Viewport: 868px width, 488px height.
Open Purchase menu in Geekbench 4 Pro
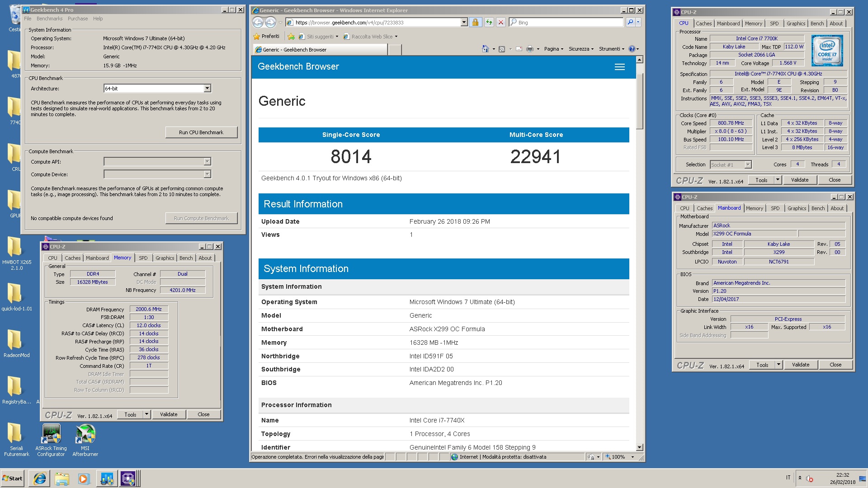78,19
